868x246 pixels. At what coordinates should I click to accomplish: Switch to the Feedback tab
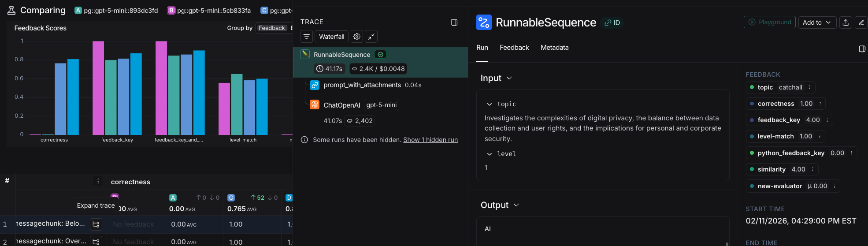(x=514, y=48)
